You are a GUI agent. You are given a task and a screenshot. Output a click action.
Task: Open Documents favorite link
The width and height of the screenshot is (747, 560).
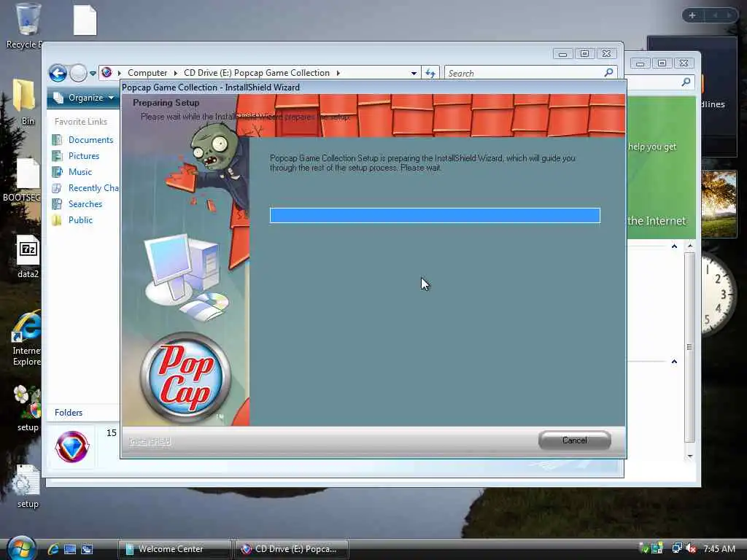point(91,140)
